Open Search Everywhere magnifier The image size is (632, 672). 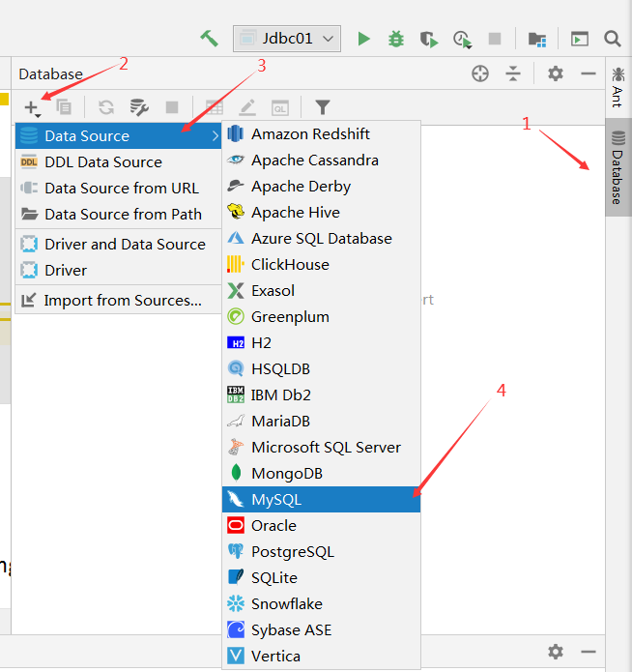[x=613, y=39]
